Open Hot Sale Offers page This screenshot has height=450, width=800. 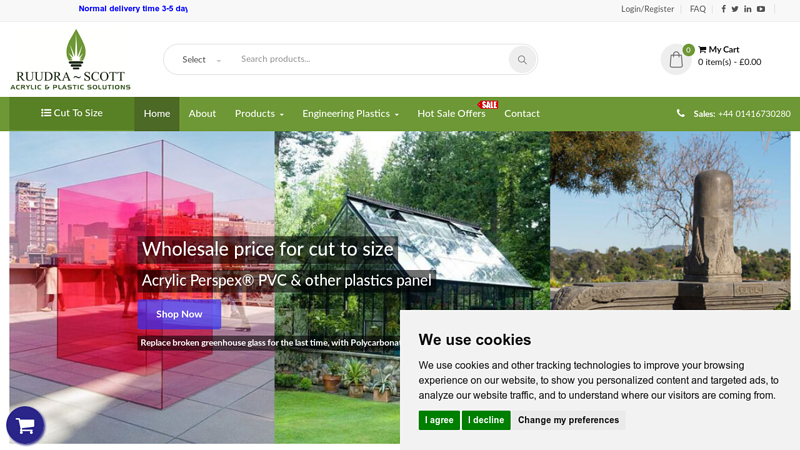[x=452, y=114]
